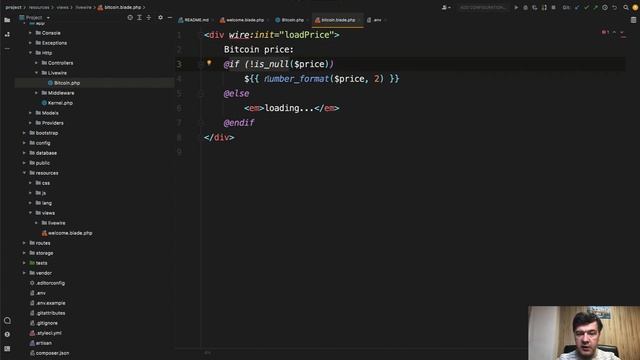Select artisan file in project tree
The height and width of the screenshot is (360, 640).
tap(41, 343)
